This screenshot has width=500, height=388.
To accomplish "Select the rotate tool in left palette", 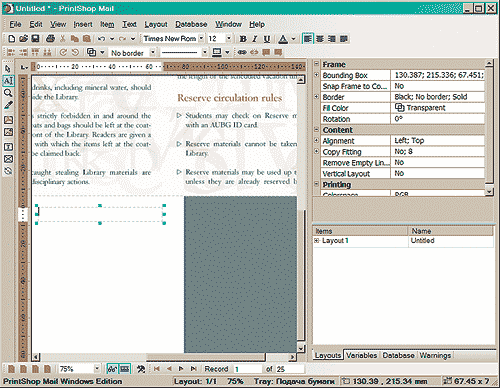I will (x=8, y=171).
